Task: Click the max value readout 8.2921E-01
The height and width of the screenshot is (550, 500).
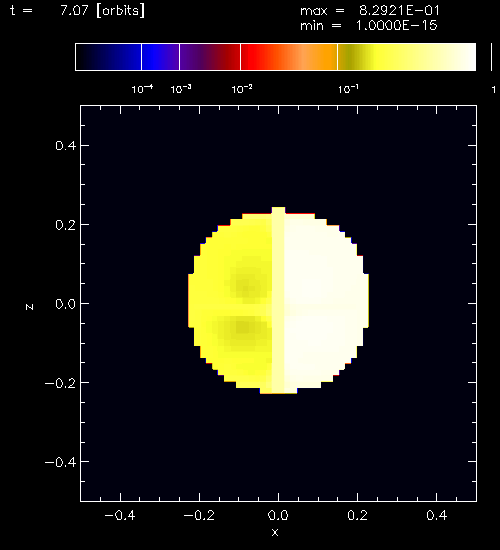Action: [x=399, y=11]
